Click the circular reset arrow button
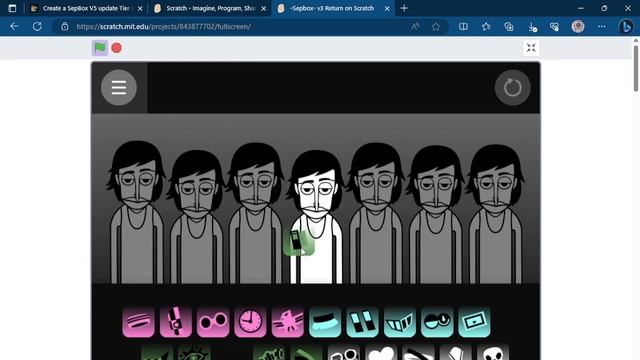The image size is (640, 360). 512,87
